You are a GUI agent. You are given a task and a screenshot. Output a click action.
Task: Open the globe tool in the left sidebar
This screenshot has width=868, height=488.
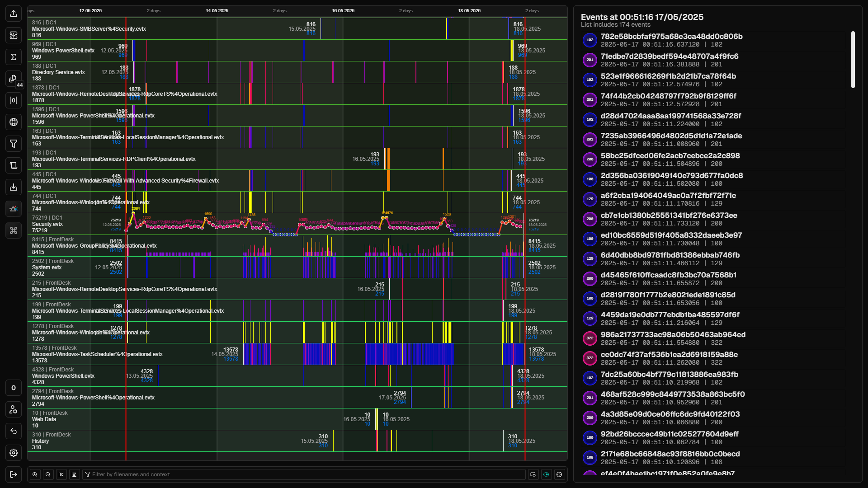coord(14,122)
